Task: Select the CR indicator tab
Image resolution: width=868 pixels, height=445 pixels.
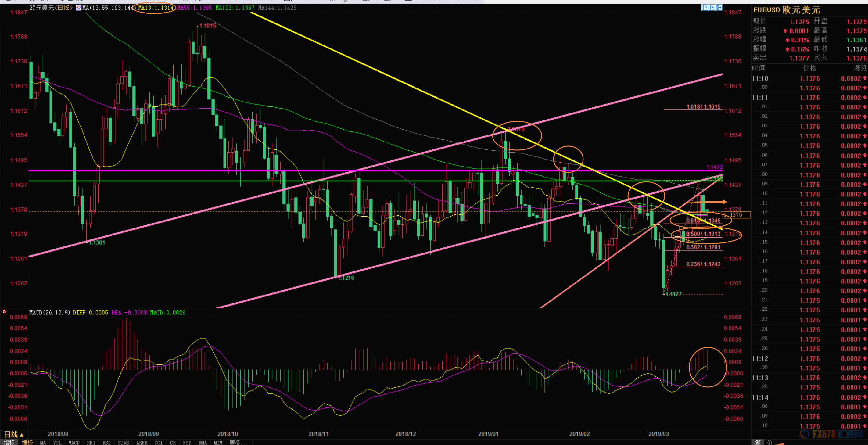Action: point(173,443)
